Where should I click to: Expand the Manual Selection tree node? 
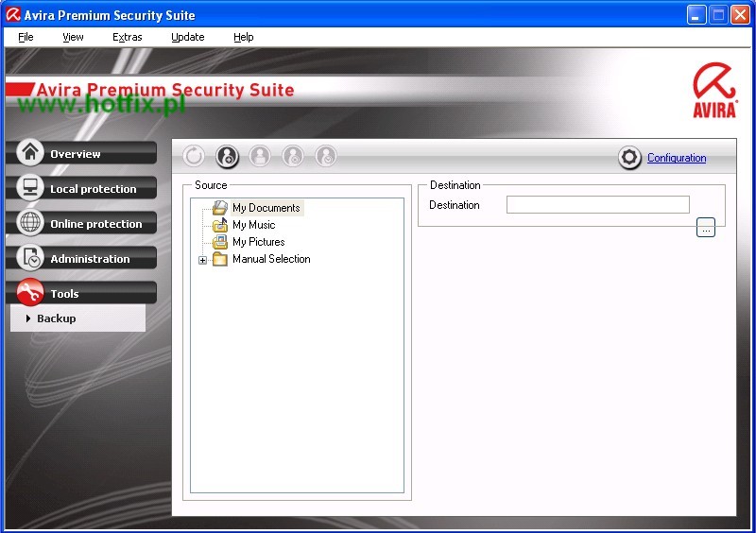(x=202, y=260)
